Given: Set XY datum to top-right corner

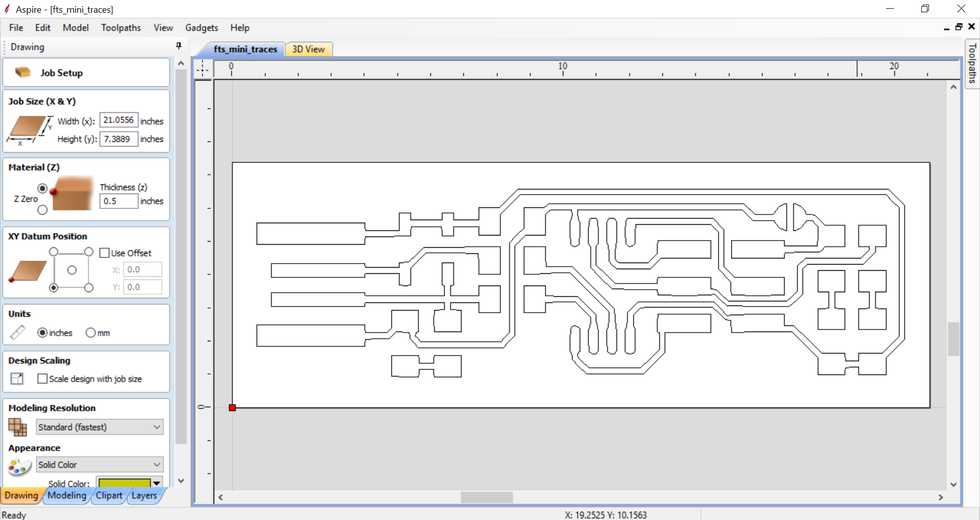Looking at the screenshot, I should coord(89,252).
